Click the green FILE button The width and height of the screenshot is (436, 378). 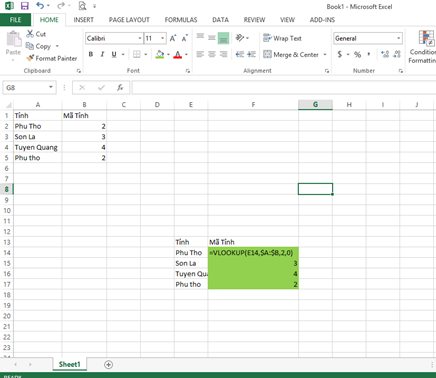click(x=15, y=20)
